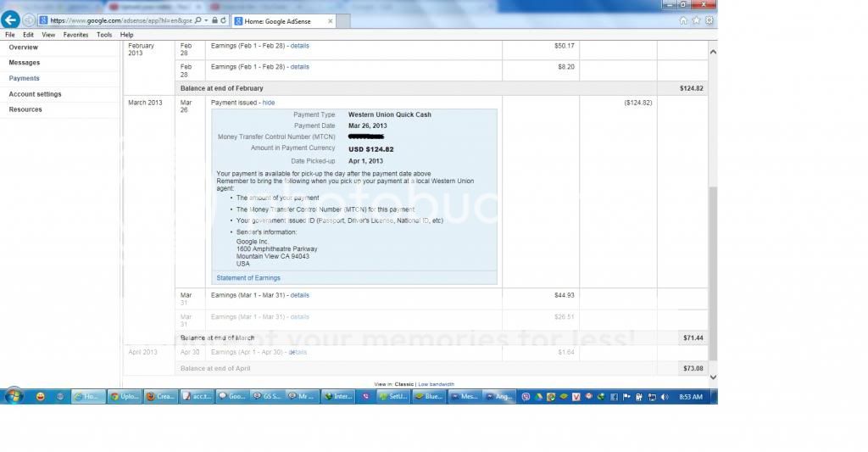Open details for $50.17 February earnings
Screen dimensions: 868x452
tap(299, 46)
